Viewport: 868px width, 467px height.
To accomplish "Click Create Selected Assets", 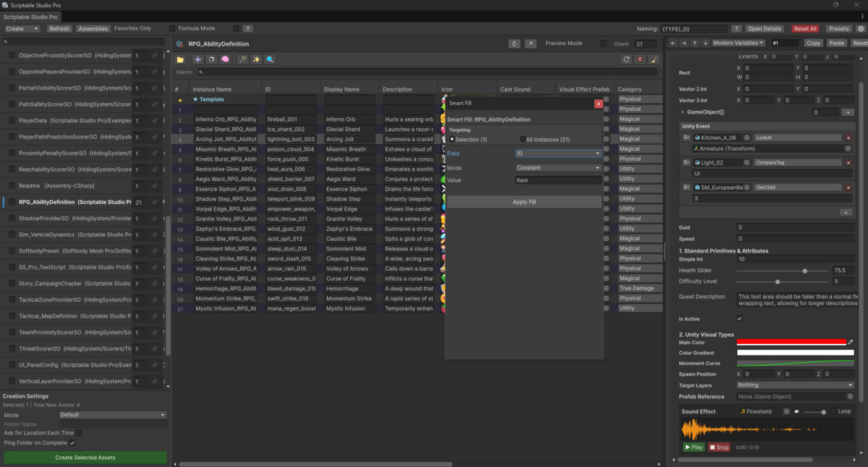I will [x=85, y=458].
